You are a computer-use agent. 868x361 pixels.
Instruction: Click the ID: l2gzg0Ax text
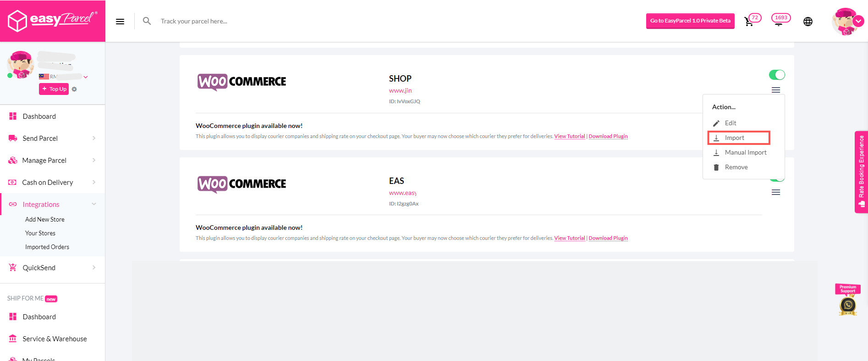pyautogui.click(x=404, y=204)
